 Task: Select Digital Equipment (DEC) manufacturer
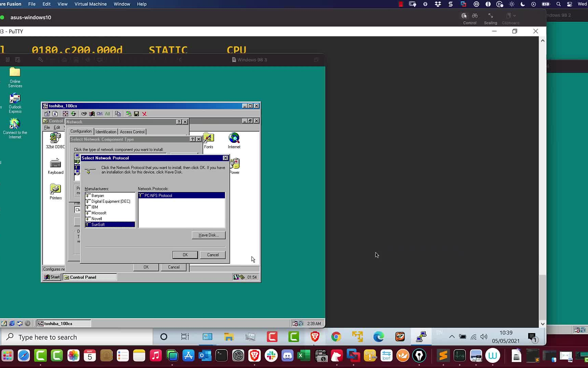(110, 201)
